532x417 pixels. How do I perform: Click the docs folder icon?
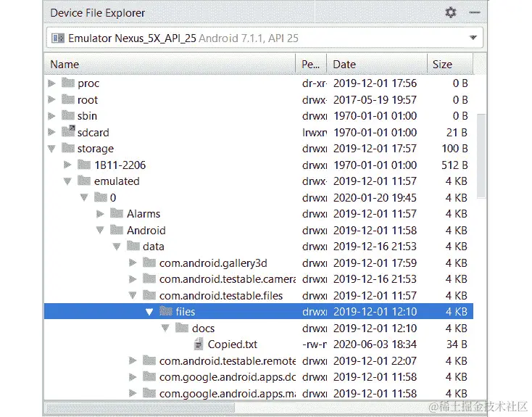(182, 327)
